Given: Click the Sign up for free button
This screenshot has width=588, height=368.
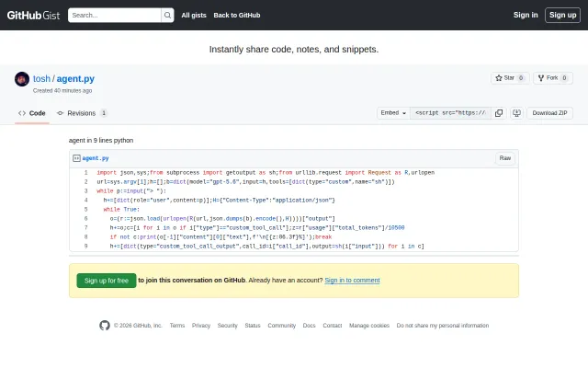Looking at the screenshot, I should coord(107,281).
